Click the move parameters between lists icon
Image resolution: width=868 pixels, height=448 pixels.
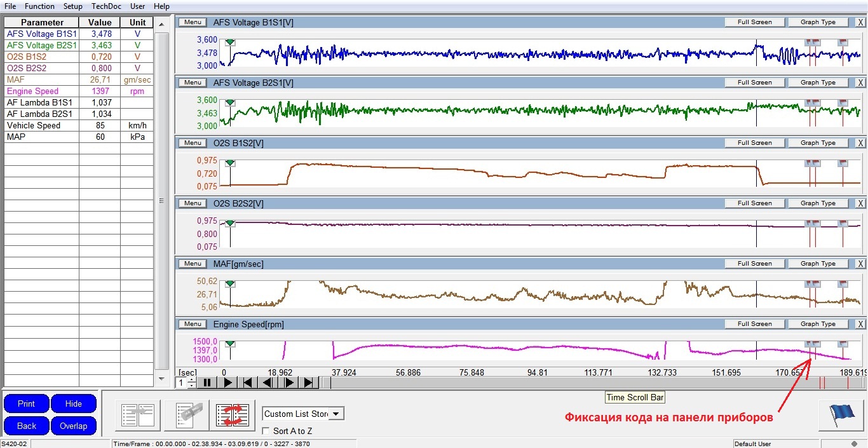click(138, 416)
